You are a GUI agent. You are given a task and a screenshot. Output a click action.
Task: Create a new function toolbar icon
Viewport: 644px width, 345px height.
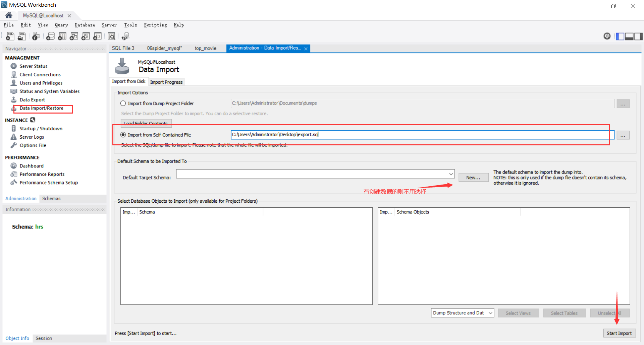[x=97, y=36]
